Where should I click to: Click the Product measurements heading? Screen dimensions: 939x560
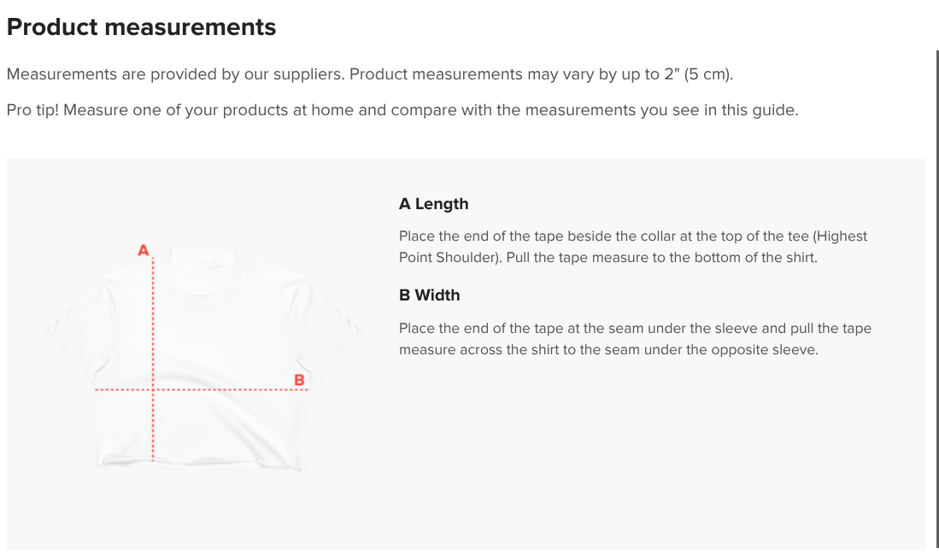pos(141,27)
